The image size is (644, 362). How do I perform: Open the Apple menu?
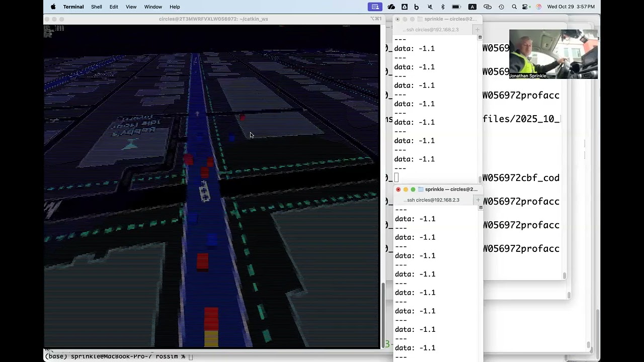click(x=53, y=7)
